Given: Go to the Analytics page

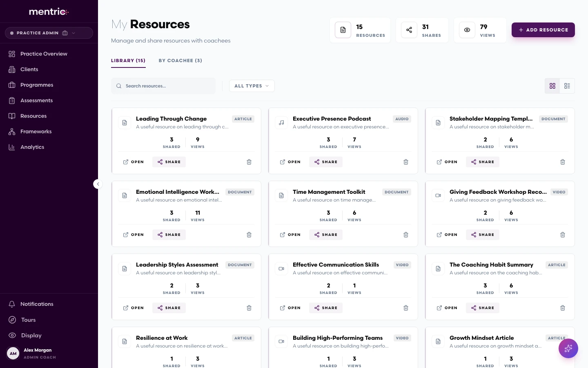Looking at the screenshot, I should click(49, 147).
